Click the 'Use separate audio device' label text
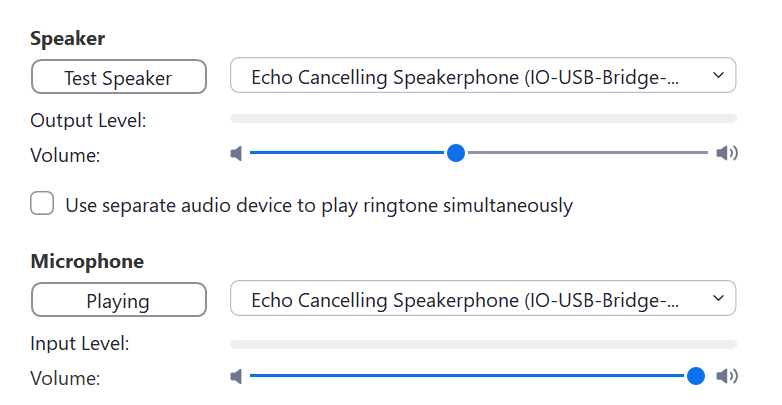The image size is (782, 405). (x=318, y=206)
